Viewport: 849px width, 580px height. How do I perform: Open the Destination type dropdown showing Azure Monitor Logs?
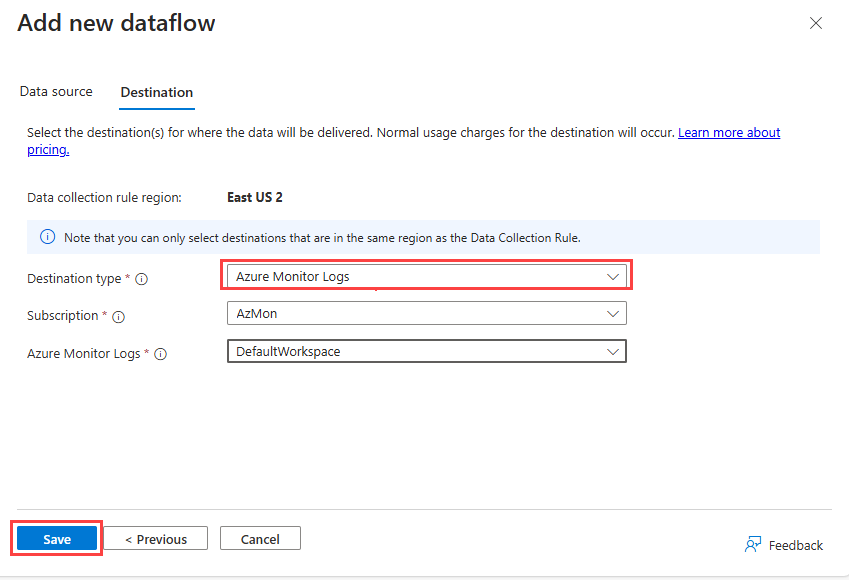coord(426,276)
